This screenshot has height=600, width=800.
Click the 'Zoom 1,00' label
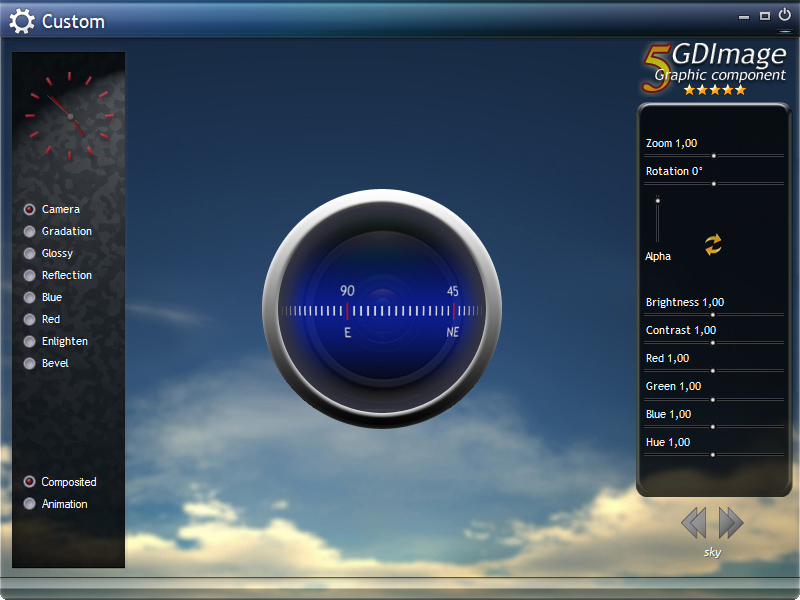671,143
